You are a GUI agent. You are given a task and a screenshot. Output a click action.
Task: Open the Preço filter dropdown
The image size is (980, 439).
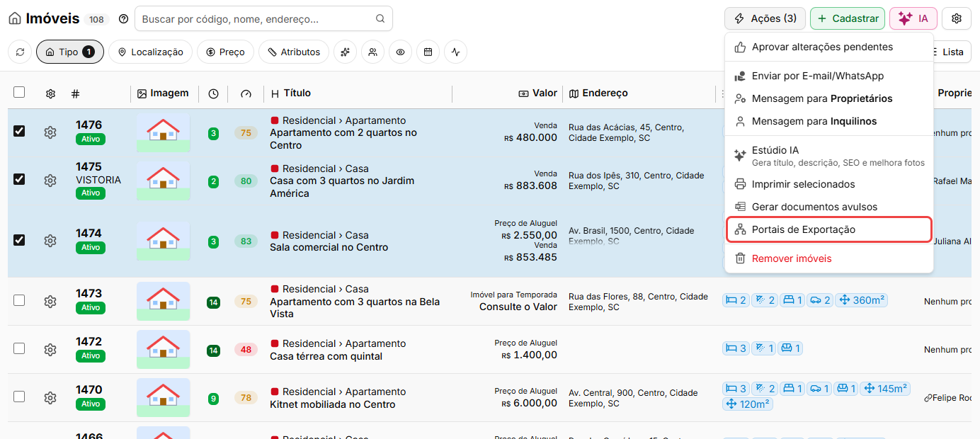point(225,52)
